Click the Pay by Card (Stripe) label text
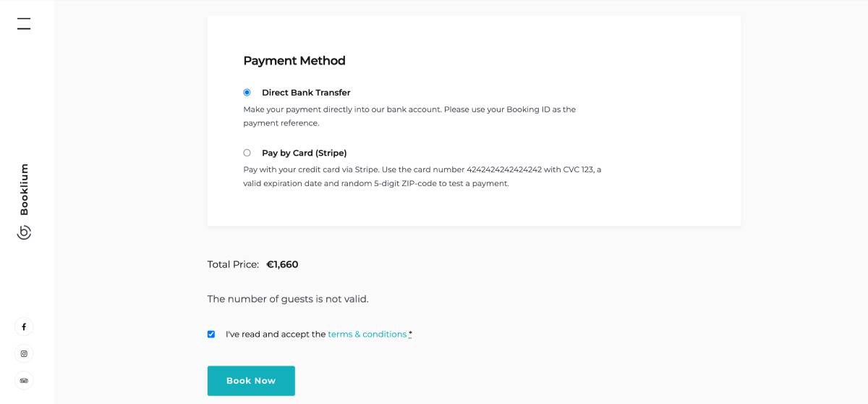The width and height of the screenshot is (868, 404). pyautogui.click(x=305, y=153)
